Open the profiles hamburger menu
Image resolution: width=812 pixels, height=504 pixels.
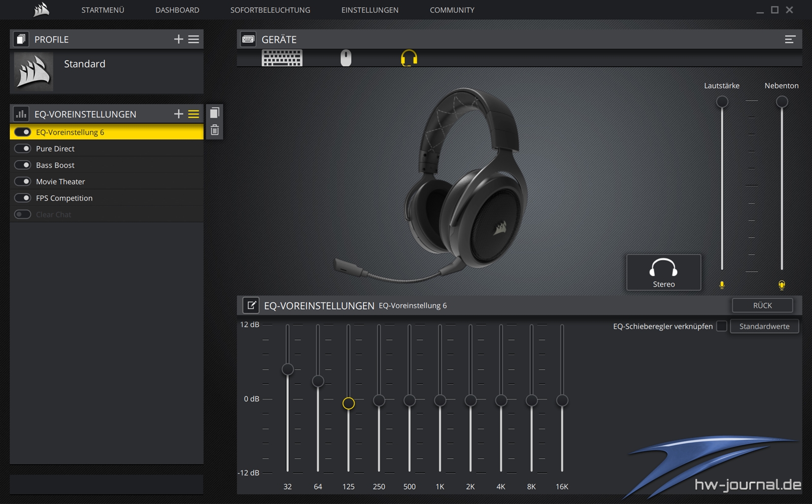194,39
